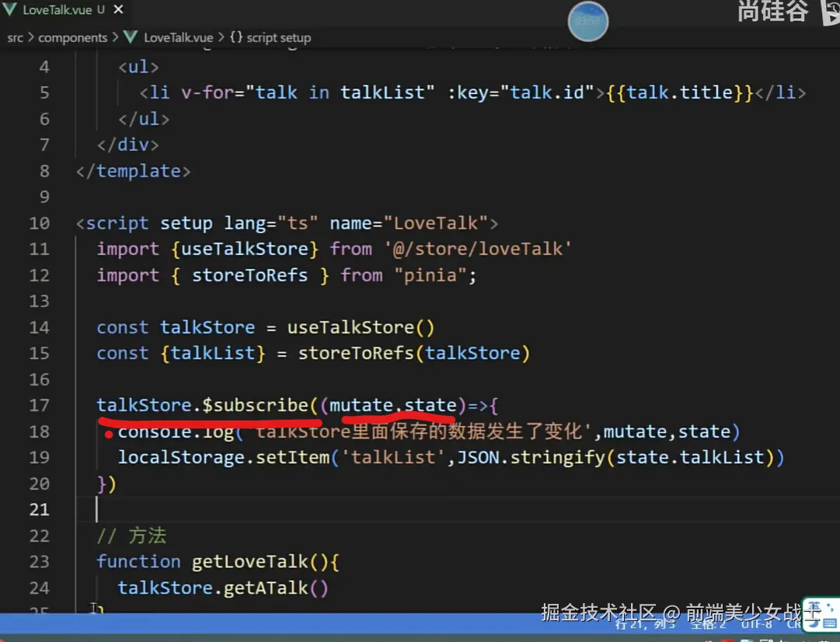Click closing '})' on line 20
Screen dimensions: 840x642
click(106, 483)
